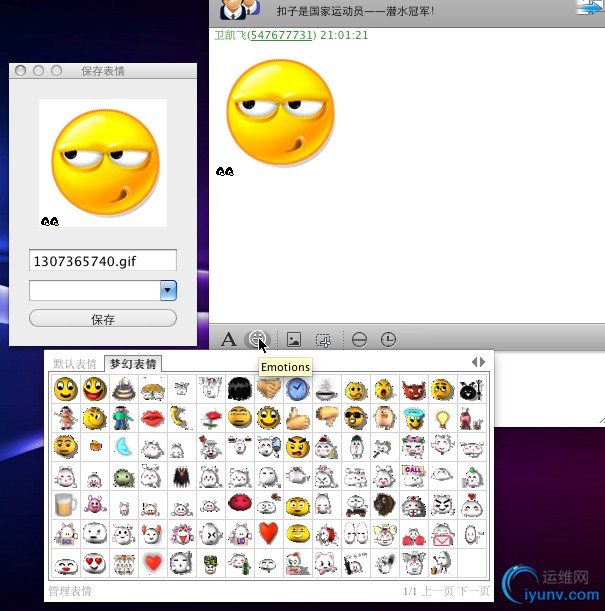
Task: Insert the red lips emoticon
Action: coord(153,418)
